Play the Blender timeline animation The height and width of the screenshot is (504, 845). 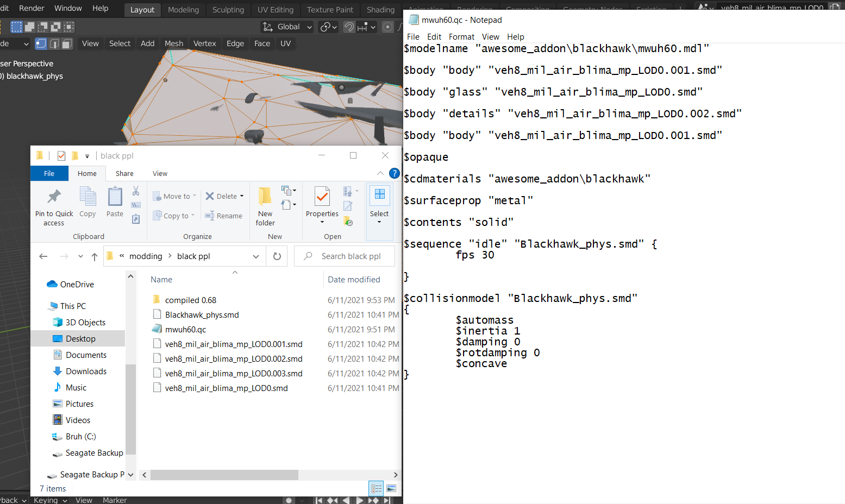(x=359, y=500)
